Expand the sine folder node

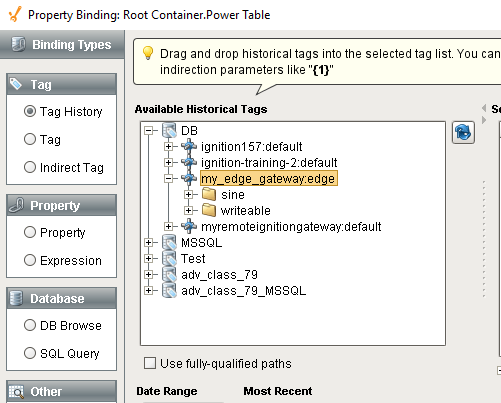pos(189,194)
